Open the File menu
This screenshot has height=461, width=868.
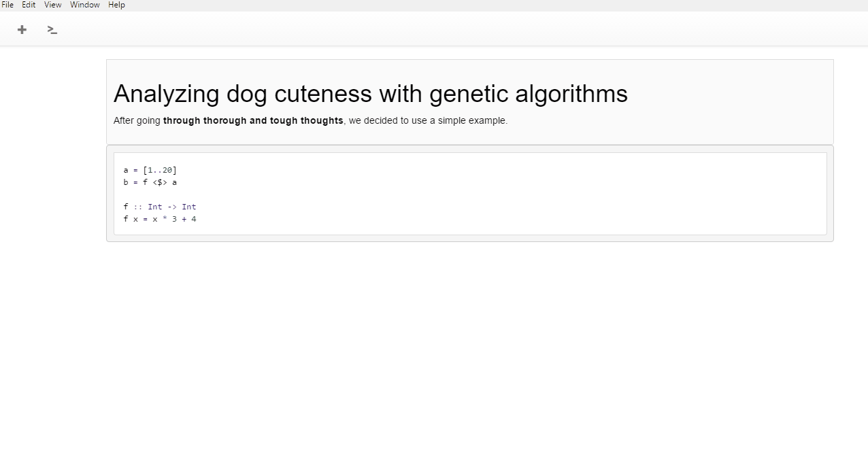click(7, 5)
